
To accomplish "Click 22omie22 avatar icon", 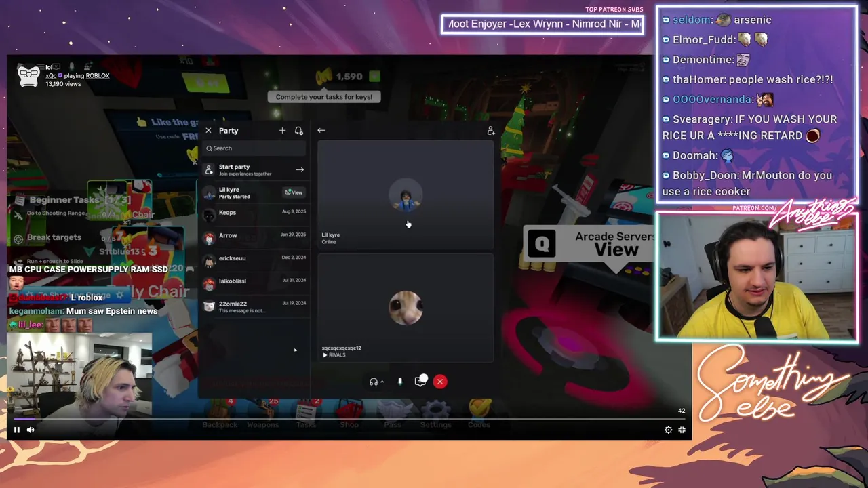I will (x=209, y=307).
